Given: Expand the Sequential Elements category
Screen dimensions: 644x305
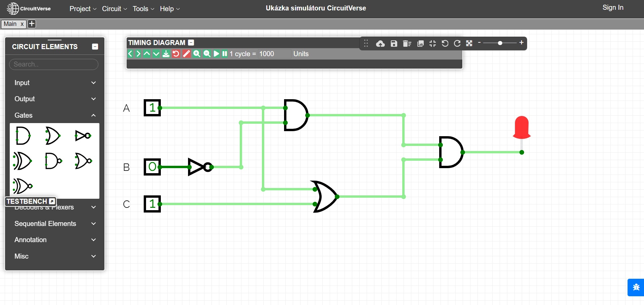Looking at the screenshot, I should tap(55, 224).
